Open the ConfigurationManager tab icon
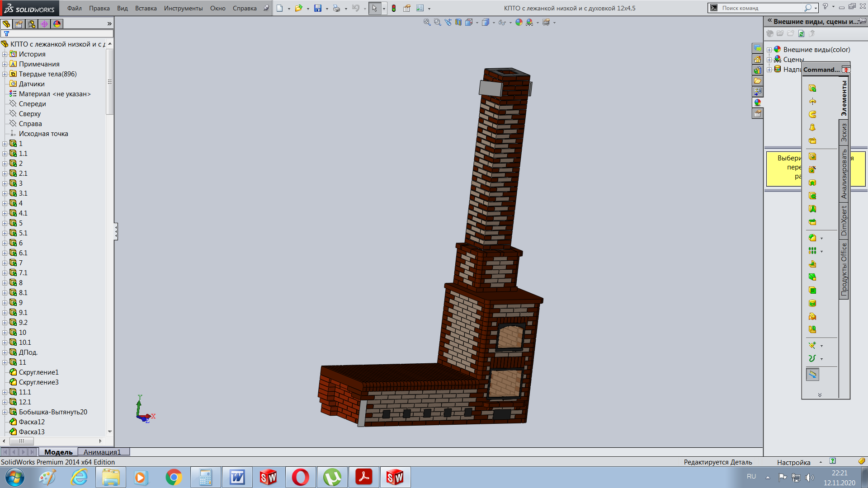This screenshot has width=868, height=488. [x=32, y=24]
